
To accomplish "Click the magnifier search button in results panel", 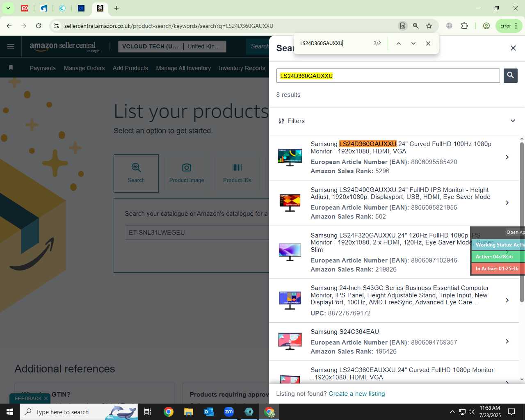I will [510, 75].
